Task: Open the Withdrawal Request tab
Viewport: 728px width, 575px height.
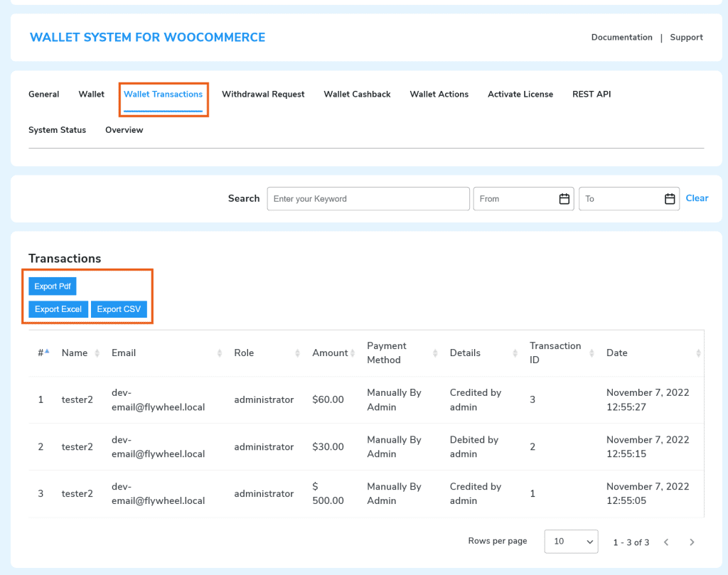Action: (x=263, y=94)
